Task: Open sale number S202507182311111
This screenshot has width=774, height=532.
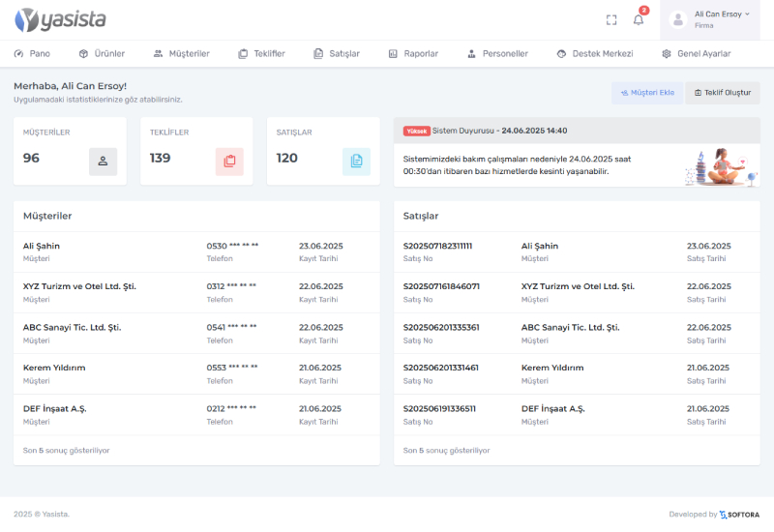Action: (437, 246)
